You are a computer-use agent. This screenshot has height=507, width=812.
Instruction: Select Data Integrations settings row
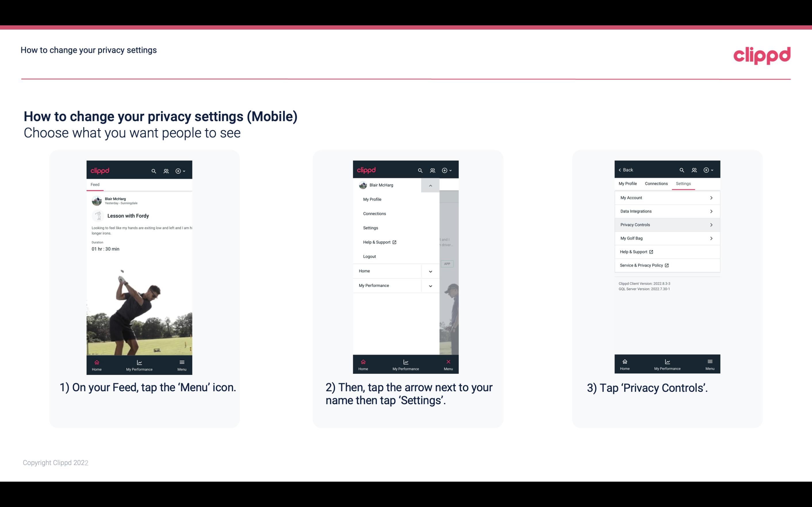667,211
